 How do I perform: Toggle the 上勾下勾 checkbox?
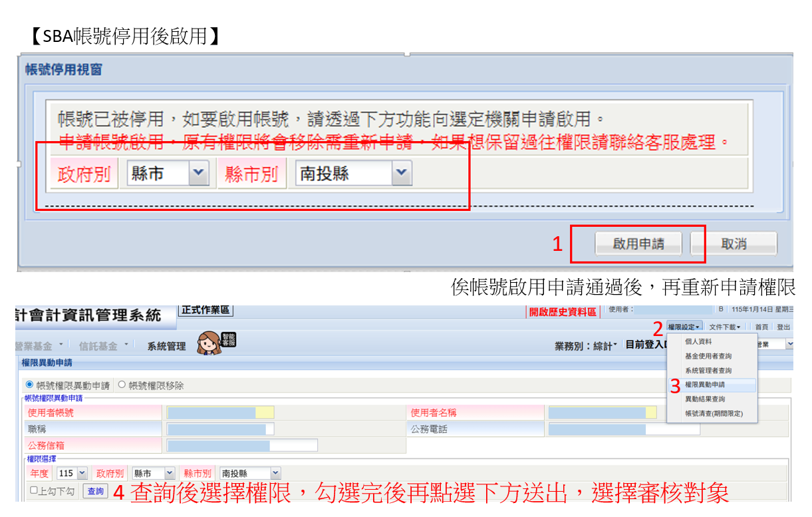coord(34,490)
